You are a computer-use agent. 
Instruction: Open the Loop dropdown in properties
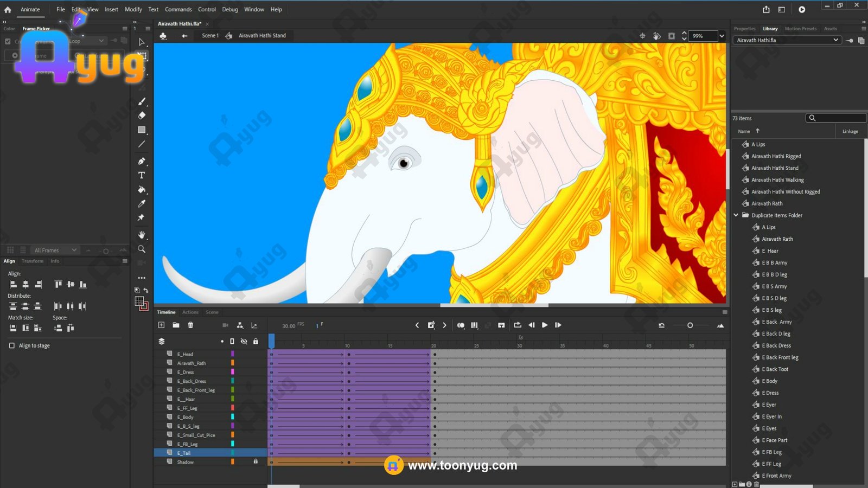[x=87, y=41]
